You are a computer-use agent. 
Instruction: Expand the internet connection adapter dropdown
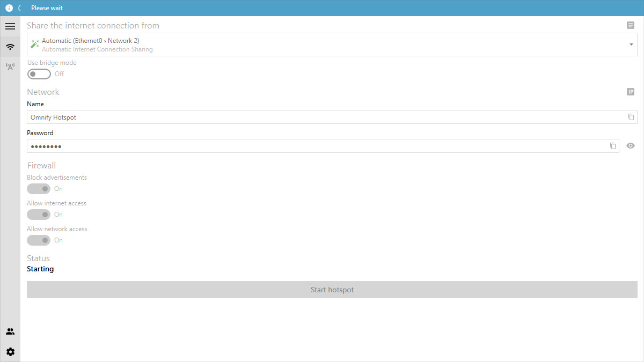point(631,45)
